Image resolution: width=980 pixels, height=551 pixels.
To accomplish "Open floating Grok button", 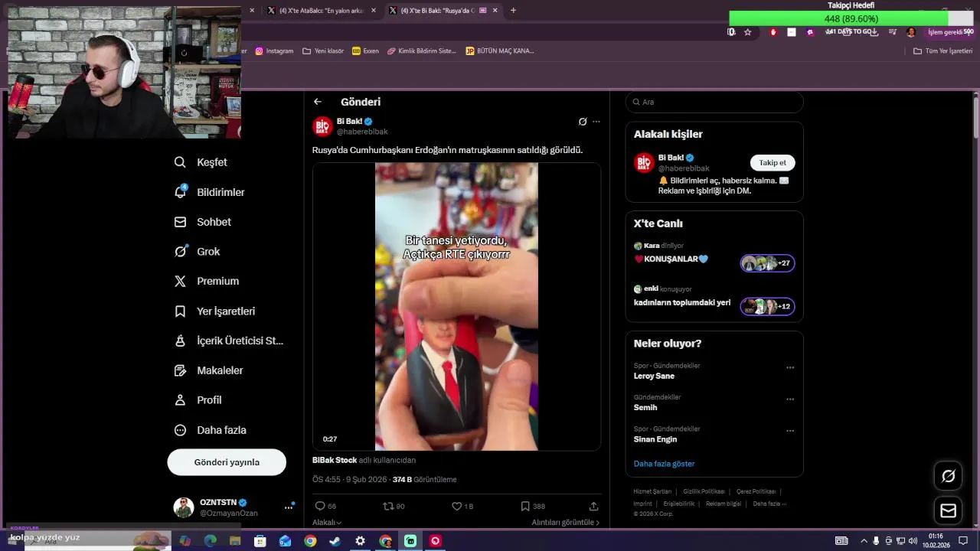I will pyautogui.click(x=948, y=476).
